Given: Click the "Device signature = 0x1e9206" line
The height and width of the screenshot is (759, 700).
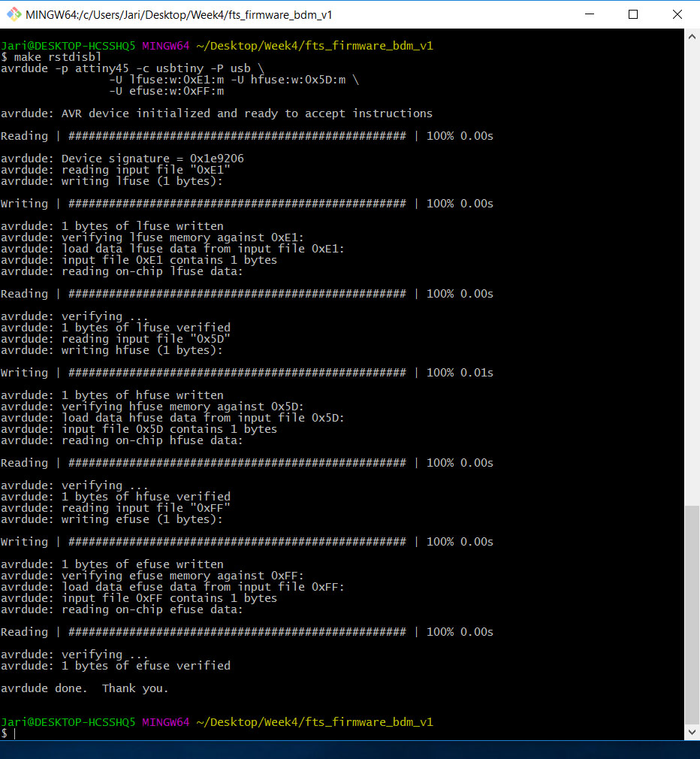Looking at the screenshot, I should [x=122, y=159].
